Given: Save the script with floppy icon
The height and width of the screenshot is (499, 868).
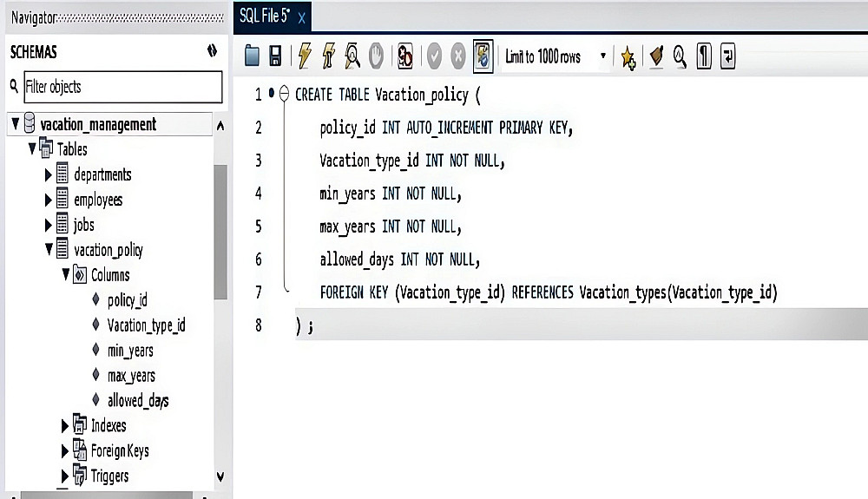Looking at the screenshot, I should (x=275, y=56).
